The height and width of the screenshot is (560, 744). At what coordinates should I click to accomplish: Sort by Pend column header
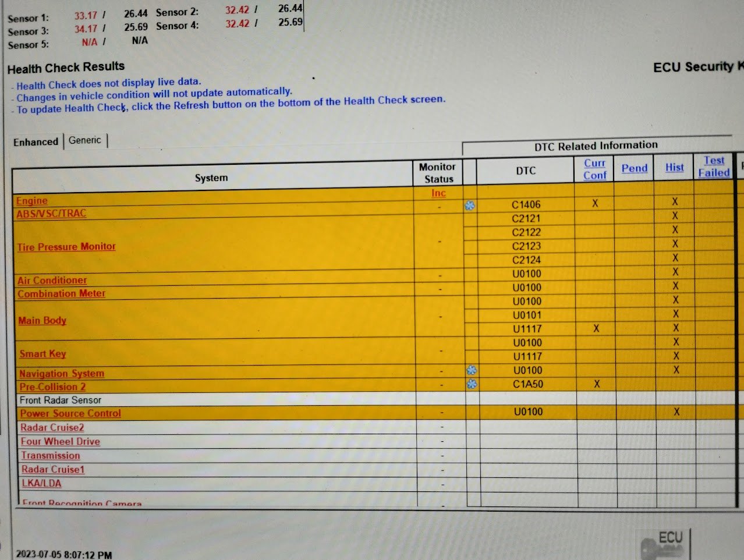[635, 168]
